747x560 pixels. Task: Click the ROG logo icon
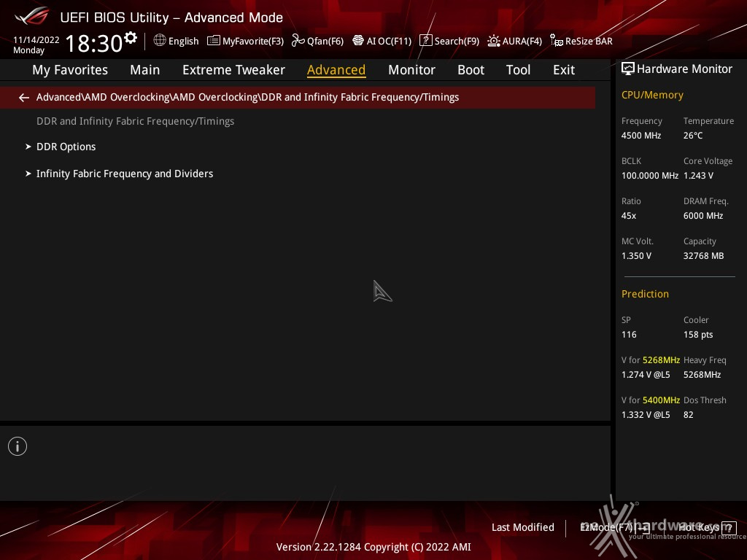point(32,16)
